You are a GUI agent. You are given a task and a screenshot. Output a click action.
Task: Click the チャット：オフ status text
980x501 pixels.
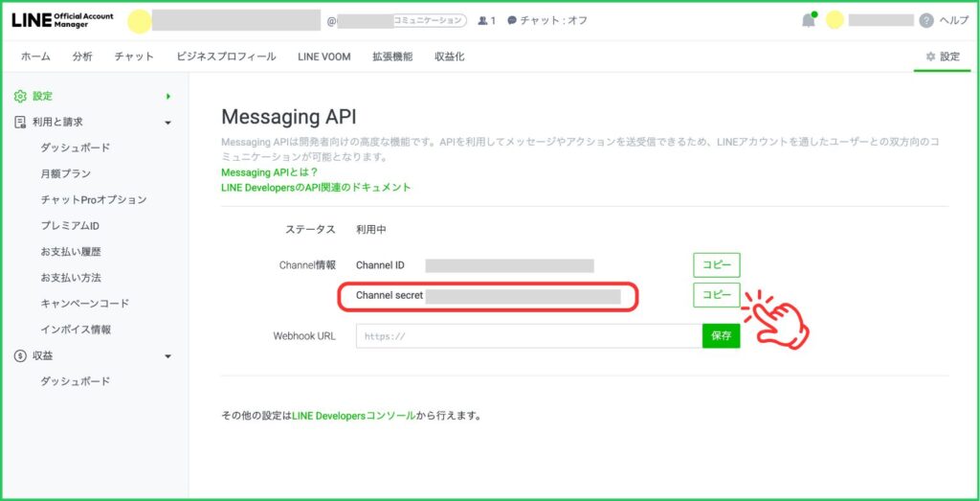(x=554, y=21)
